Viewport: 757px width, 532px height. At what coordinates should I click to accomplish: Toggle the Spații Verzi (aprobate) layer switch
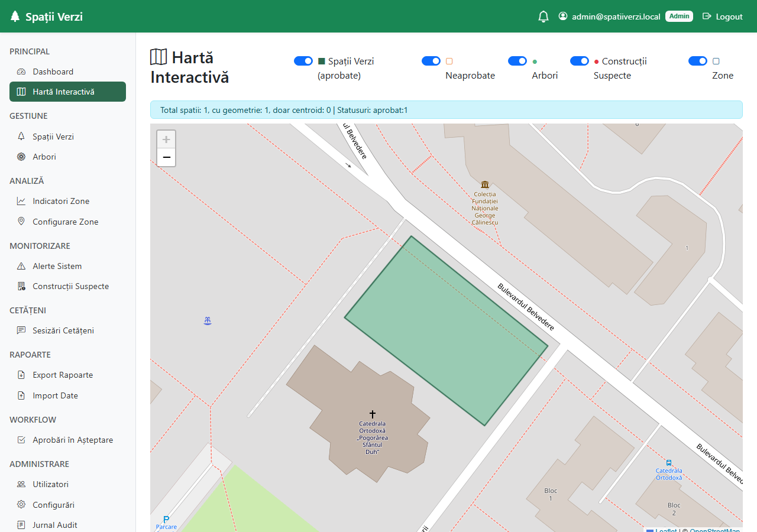(x=303, y=61)
